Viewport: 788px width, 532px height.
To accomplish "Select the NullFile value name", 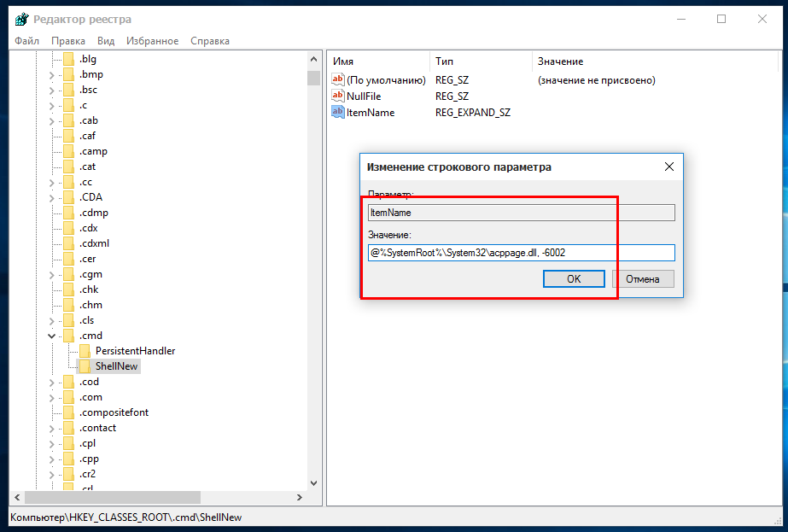I will coord(364,96).
